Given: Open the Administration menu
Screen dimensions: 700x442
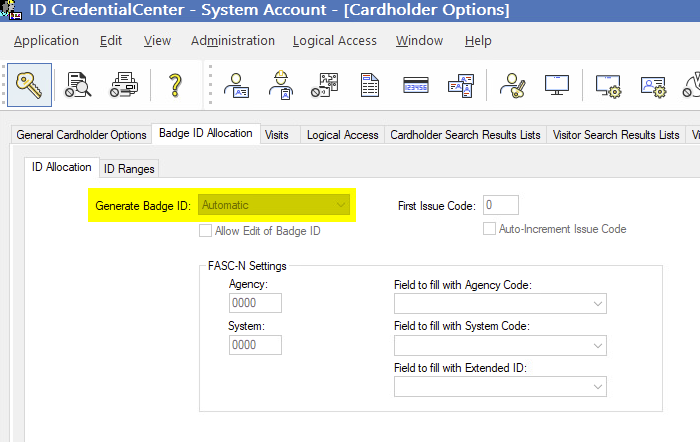Looking at the screenshot, I should click(232, 41).
